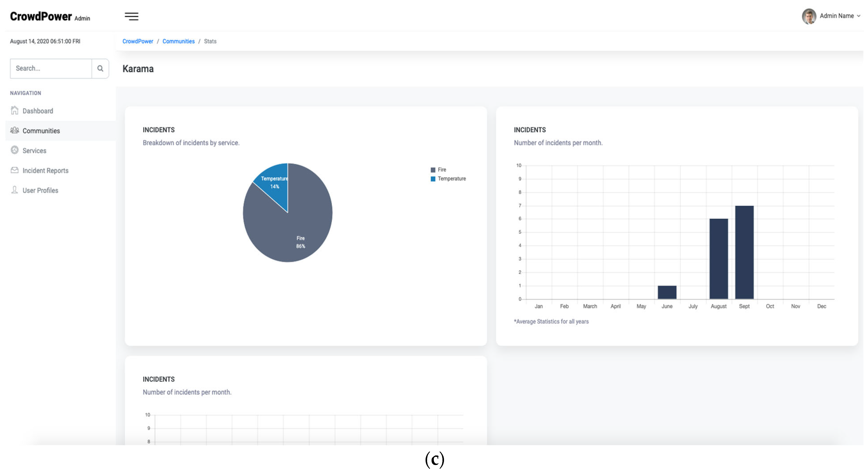
Task: Click the search magnifier icon
Action: [x=100, y=68]
